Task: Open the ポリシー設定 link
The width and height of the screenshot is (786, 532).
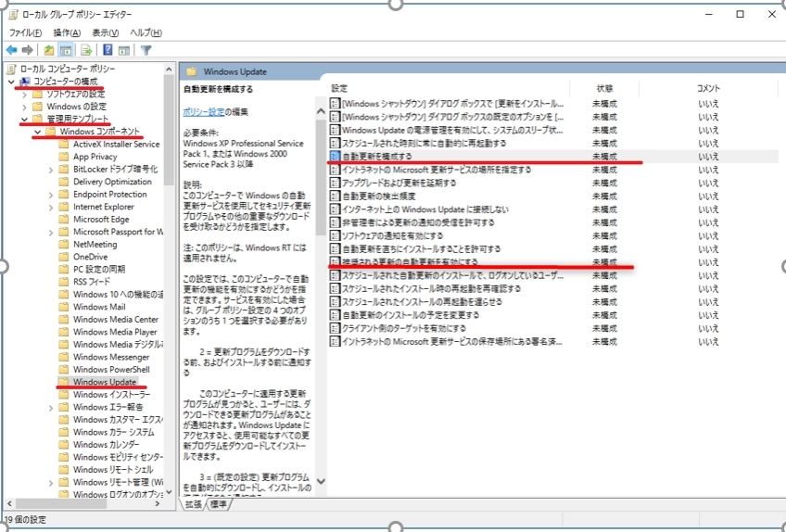Action: (204, 112)
